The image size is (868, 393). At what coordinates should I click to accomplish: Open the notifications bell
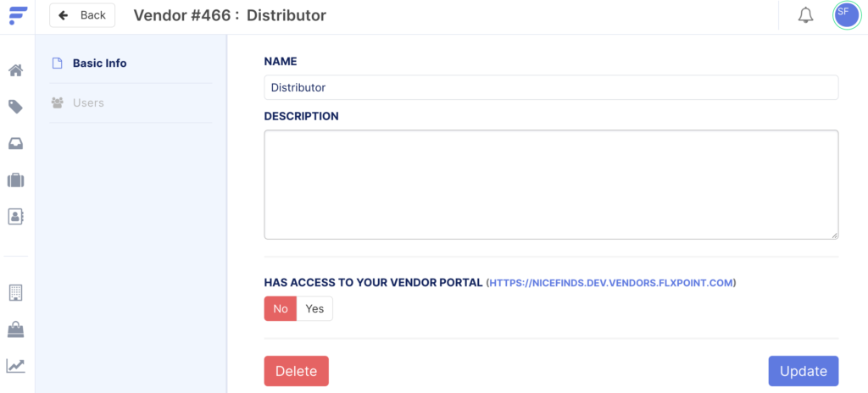[805, 15]
